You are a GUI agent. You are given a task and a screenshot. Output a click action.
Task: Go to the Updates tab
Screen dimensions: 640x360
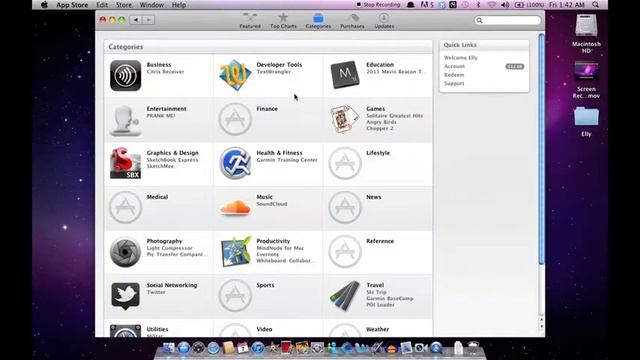tap(384, 21)
